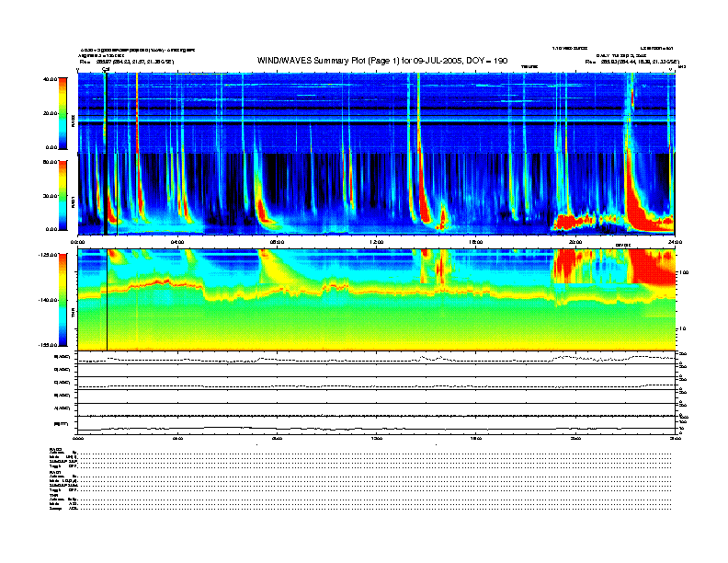Click the RAD2 color scale bar
The height and width of the screenshot is (563, 728).
63,113
